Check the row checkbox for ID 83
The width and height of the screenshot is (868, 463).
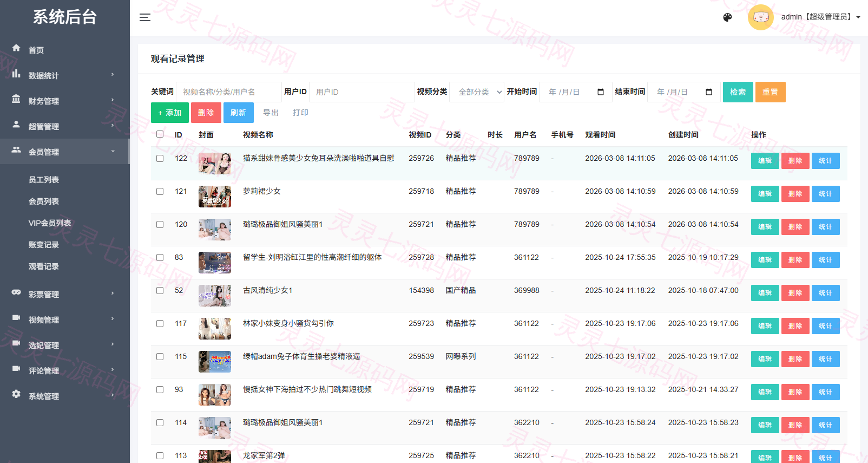[160, 257]
